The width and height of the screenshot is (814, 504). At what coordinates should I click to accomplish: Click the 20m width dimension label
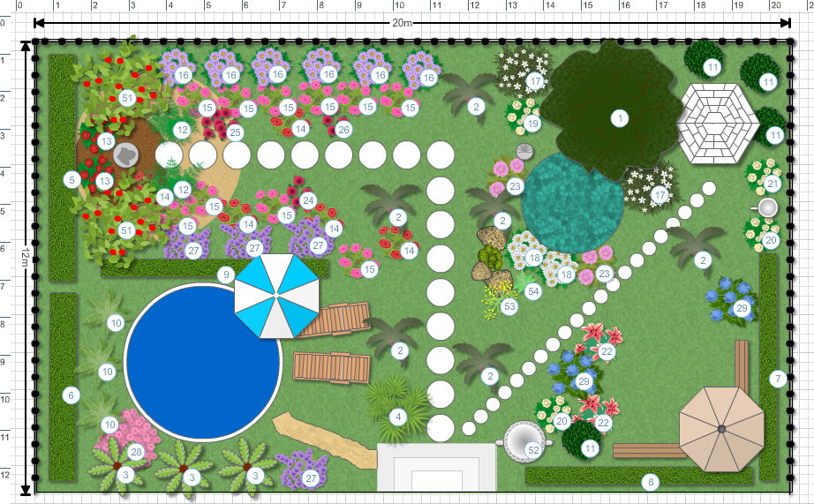(403, 23)
